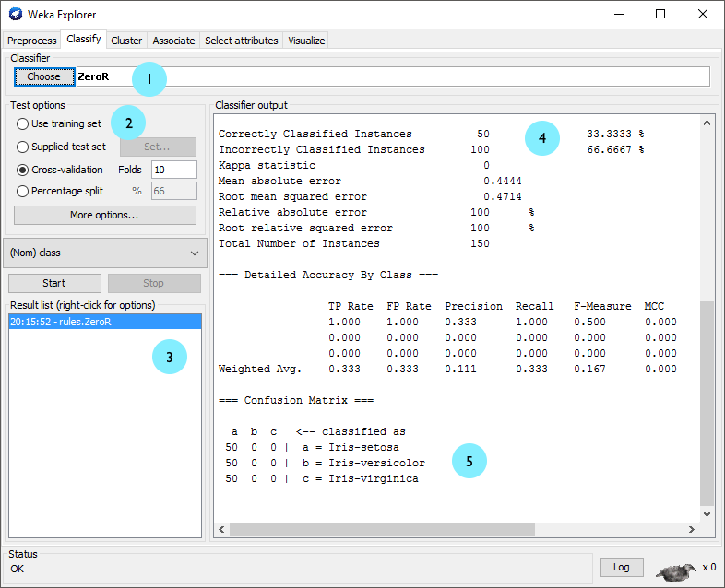Click the numbered marker 5 near confusion matrix
725x588 pixels.
[x=469, y=461]
